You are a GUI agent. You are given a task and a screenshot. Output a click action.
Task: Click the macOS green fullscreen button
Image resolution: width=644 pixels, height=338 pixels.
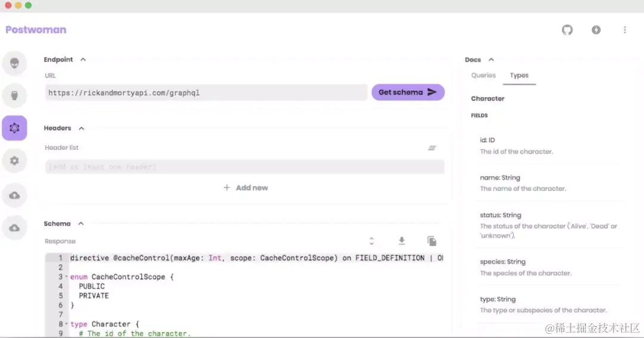click(x=28, y=5)
